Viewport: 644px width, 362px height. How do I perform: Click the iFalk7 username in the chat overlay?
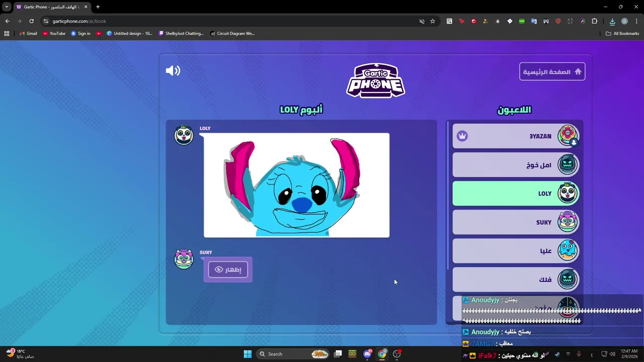point(487,355)
